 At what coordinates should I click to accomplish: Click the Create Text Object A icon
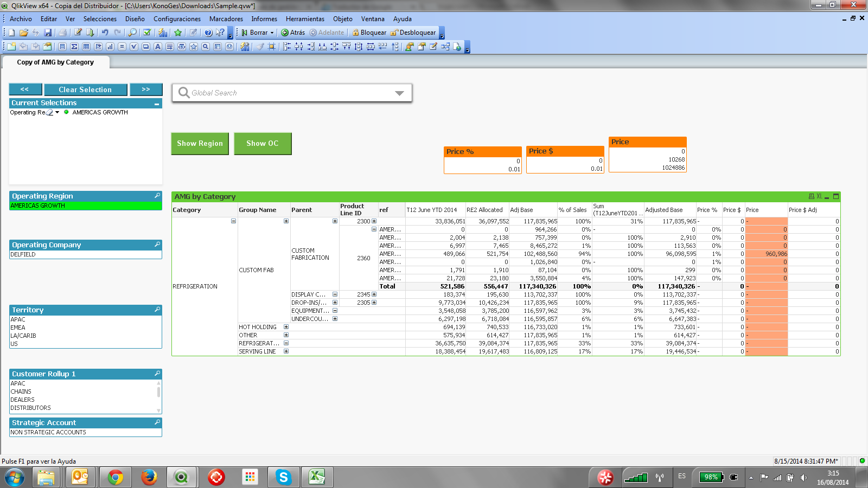[x=158, y=47]
